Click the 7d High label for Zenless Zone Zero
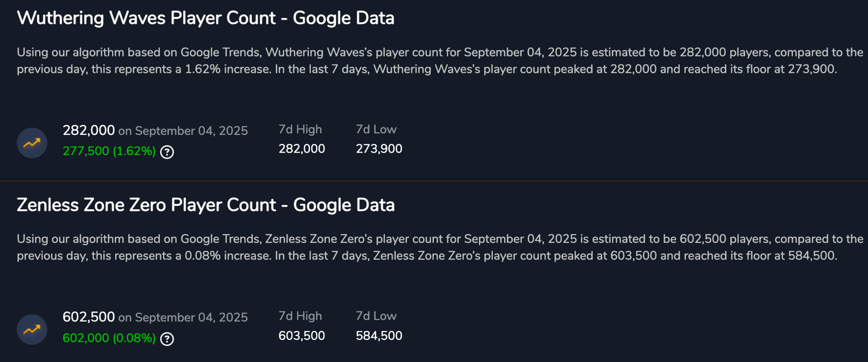Screen dimensions: 868x362 (x=300, y=316)
